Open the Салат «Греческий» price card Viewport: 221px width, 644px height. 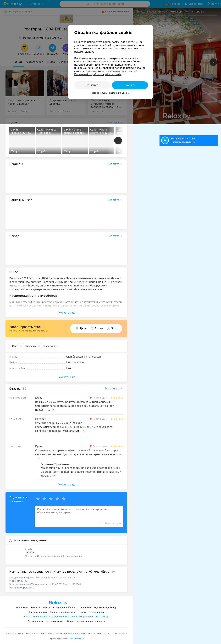pos(22,141)
